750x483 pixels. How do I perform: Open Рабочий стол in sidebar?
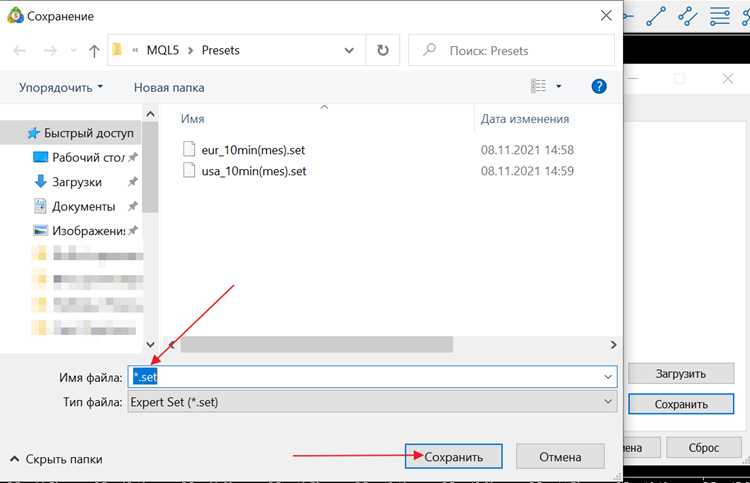click(x=85, y=157)
